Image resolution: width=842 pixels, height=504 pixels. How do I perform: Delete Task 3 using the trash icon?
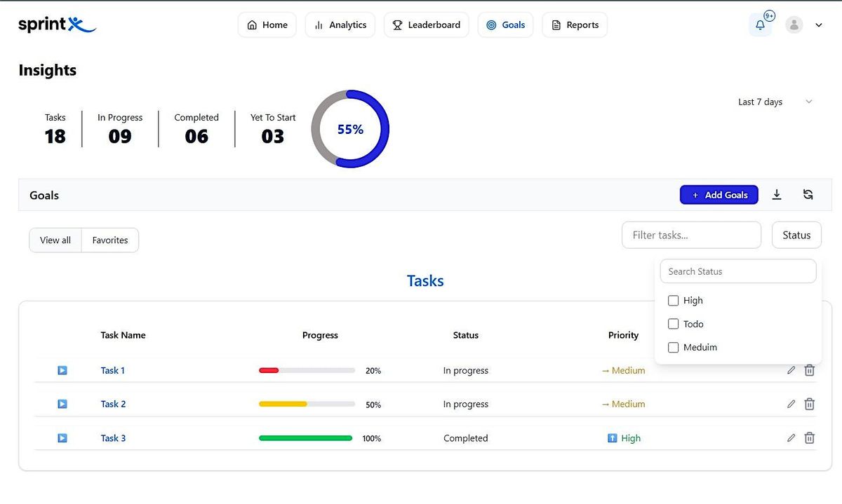[809, 438]
